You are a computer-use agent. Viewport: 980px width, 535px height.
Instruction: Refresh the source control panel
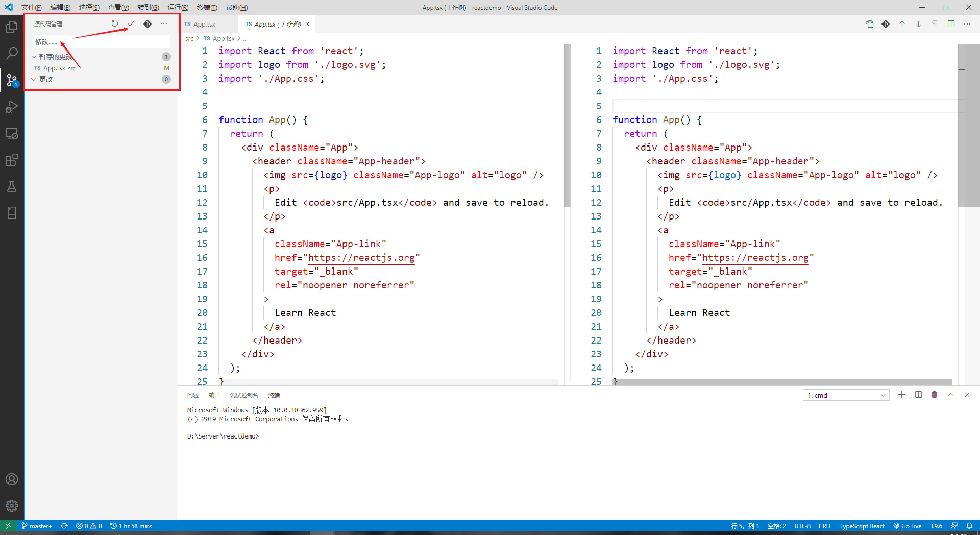[x=115, y=24]
